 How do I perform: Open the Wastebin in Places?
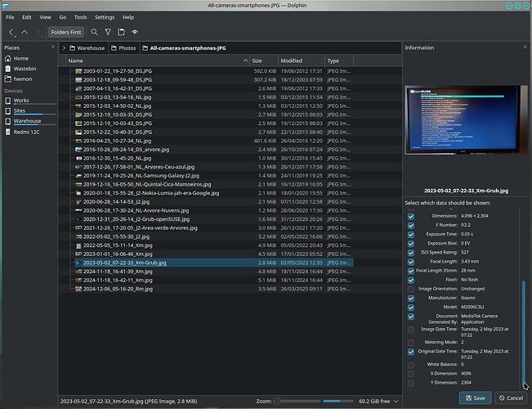click(x=26, y=70)
